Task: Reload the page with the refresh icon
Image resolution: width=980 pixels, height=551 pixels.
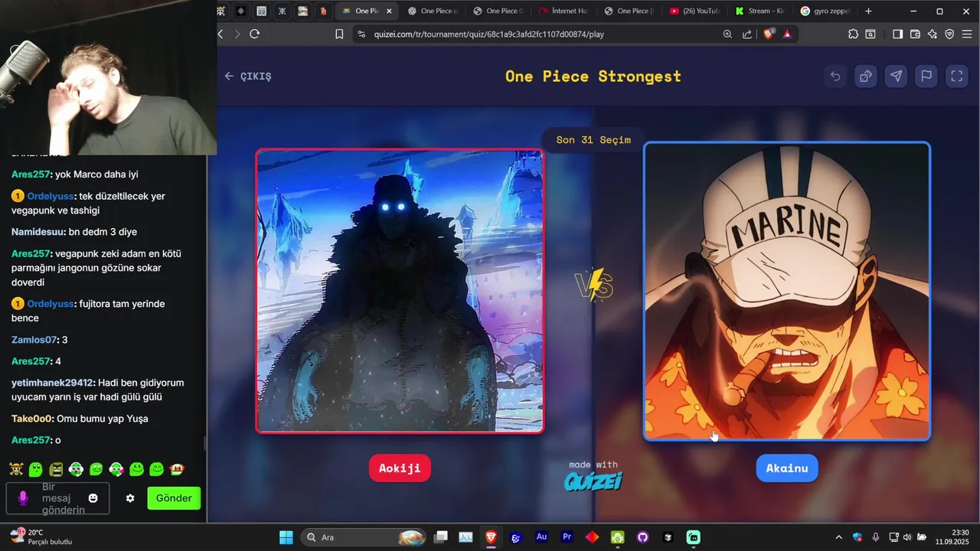Action: [255, 34]
